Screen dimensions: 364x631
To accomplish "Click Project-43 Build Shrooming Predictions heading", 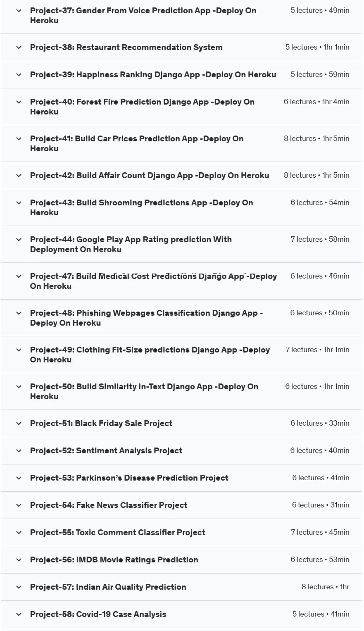I will [x=141, y=207].
